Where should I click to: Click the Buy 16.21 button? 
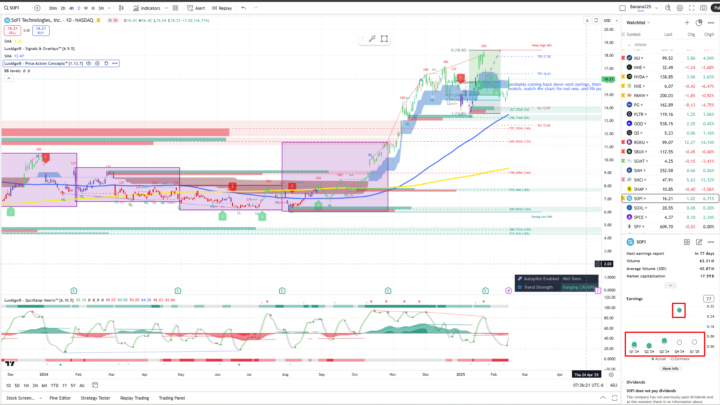[41, 30]
